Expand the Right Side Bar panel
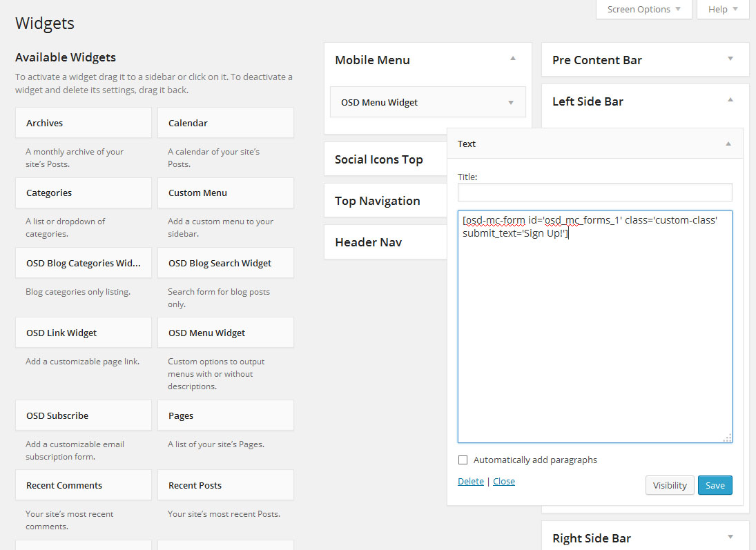 click(x=730, y=536)
